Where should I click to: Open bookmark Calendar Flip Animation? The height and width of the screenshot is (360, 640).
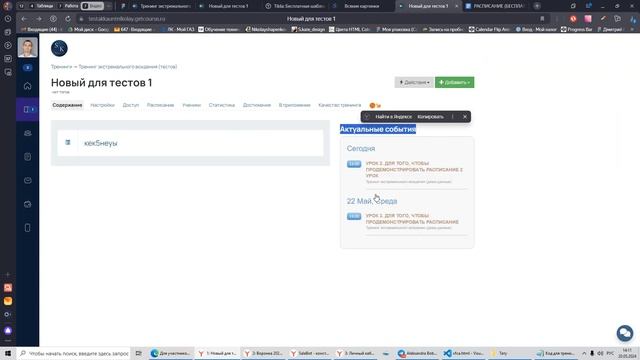click(x=489, y=29)
